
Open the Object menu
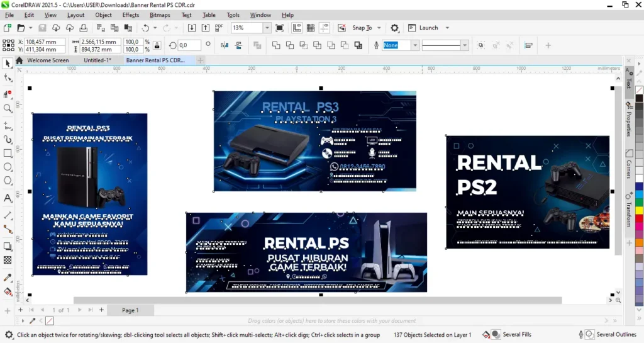103,15
